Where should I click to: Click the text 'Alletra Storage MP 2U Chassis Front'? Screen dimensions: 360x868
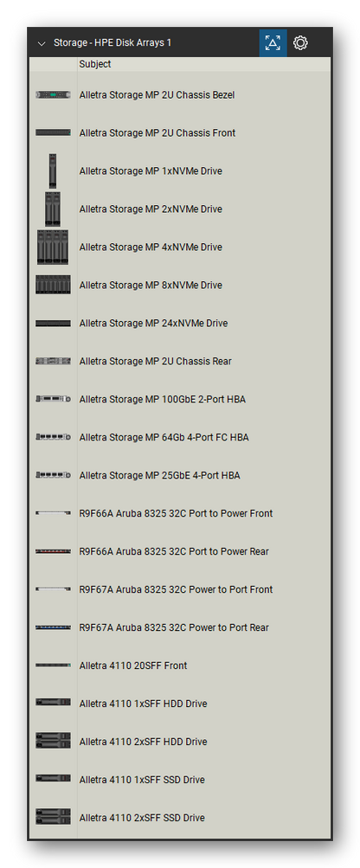pyautogui.click(x=157, y=133)
